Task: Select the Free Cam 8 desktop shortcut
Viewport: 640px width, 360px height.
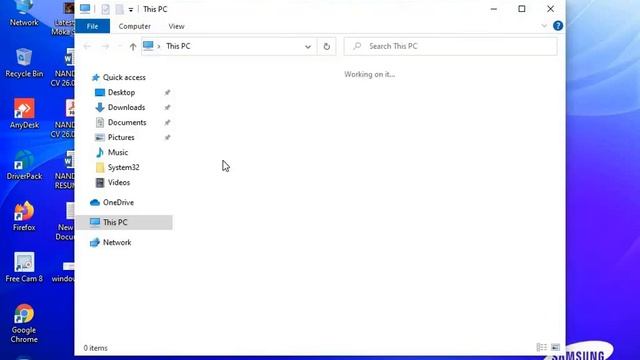Action: [24, 268]
